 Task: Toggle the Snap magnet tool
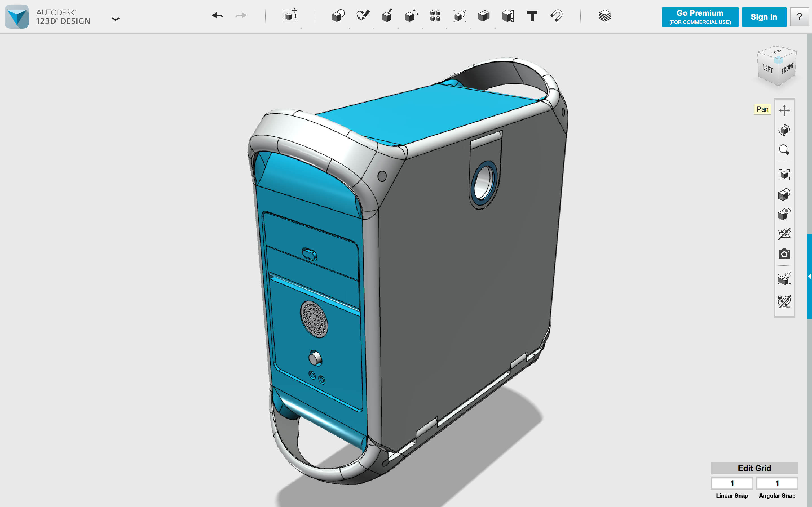click(556, 16)
